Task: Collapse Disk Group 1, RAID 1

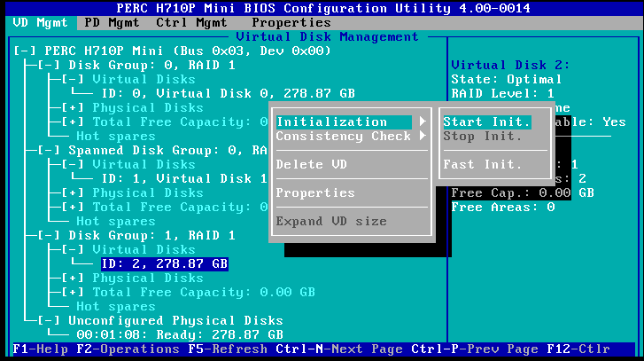Action: coord(49,236)
